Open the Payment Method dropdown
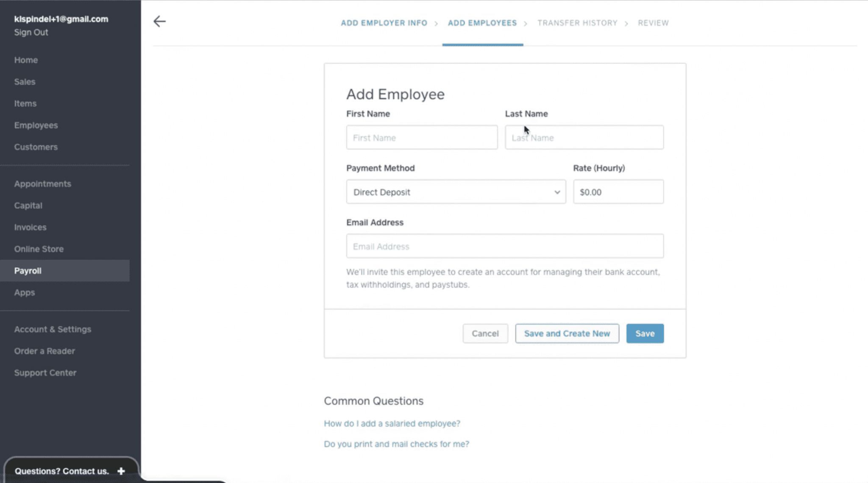 (456, 192)
